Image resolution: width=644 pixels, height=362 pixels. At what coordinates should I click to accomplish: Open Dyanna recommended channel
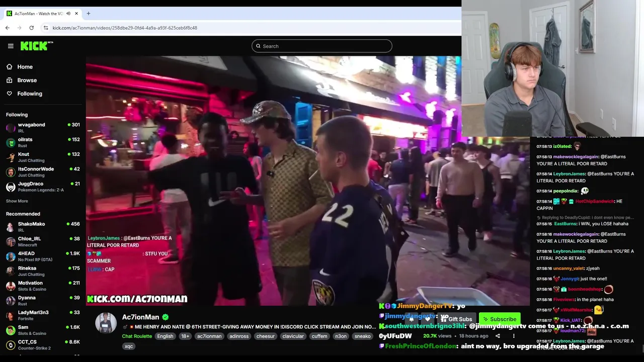43,301
